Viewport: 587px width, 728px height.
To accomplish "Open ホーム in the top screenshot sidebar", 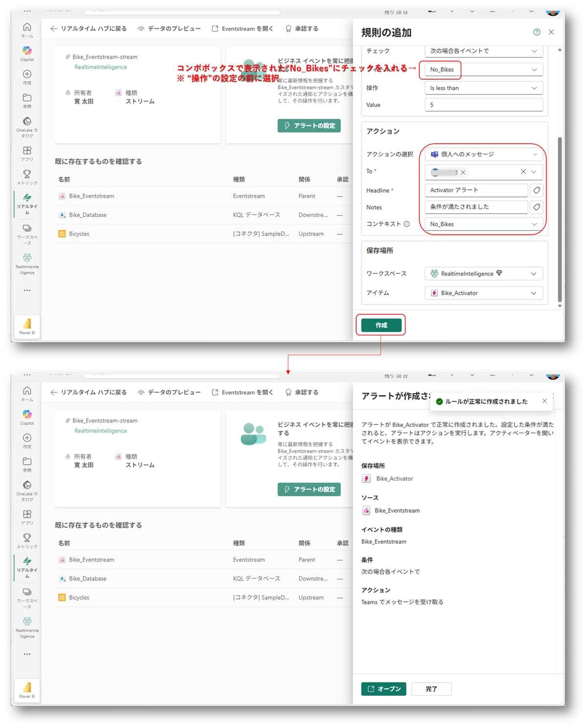I will 27,30.
